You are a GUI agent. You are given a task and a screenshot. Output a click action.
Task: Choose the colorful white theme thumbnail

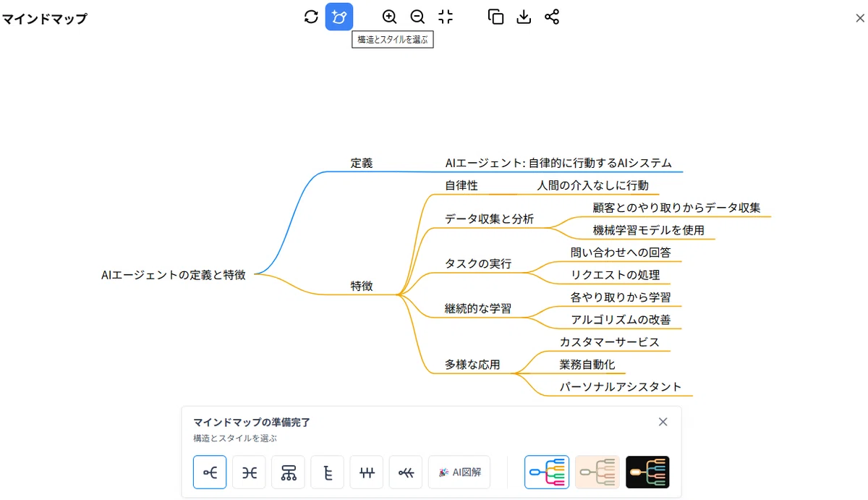point(547,473)
